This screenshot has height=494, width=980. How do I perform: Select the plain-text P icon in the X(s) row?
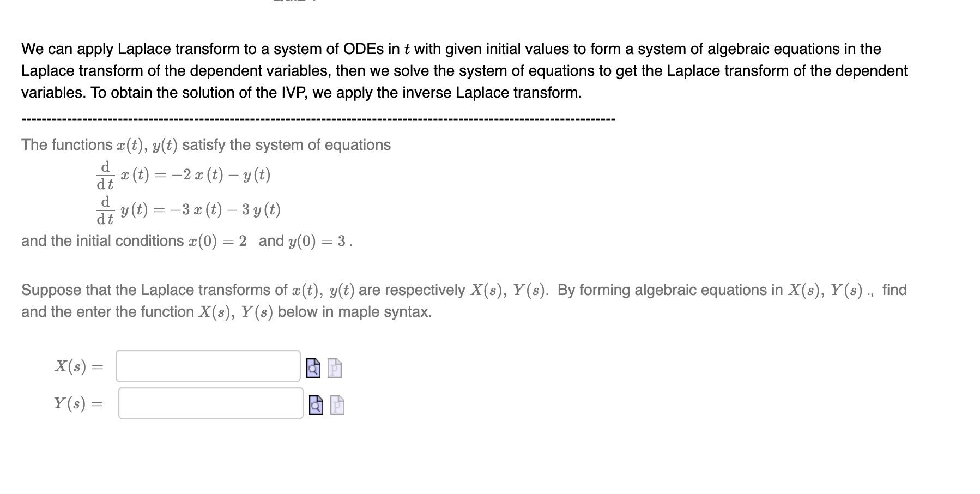[x=334, y=369]
